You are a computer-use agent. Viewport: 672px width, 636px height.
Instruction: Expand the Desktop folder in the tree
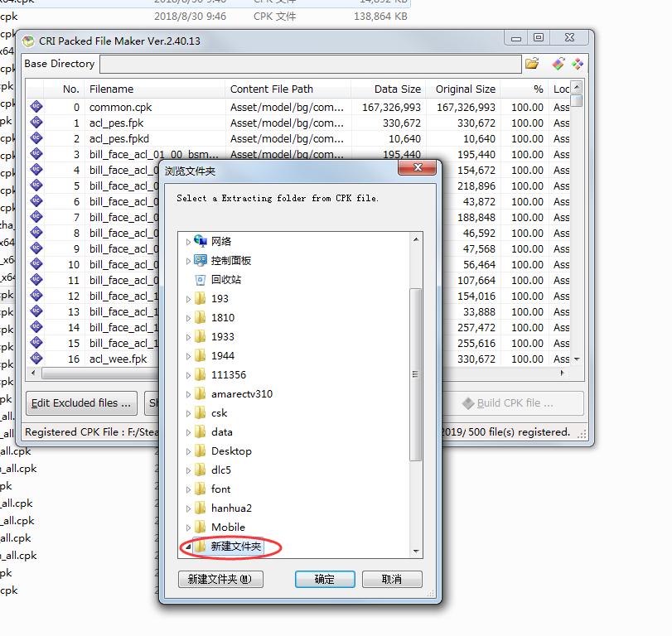coord(188,451)
